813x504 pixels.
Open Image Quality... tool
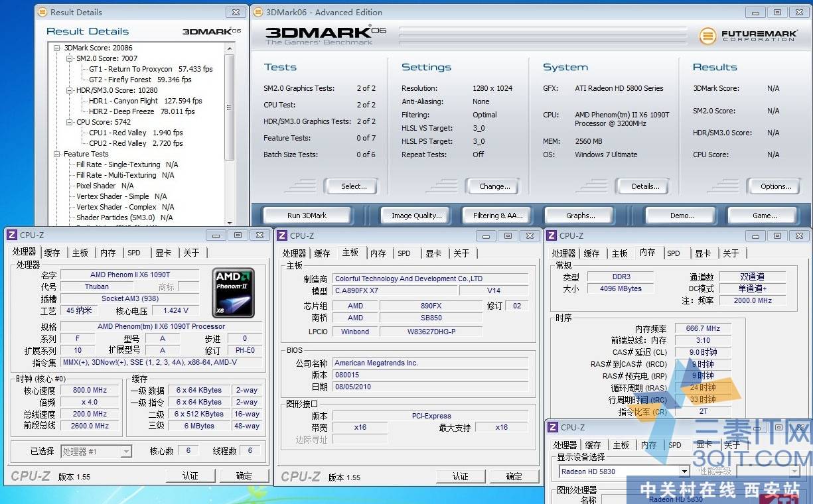416,216
